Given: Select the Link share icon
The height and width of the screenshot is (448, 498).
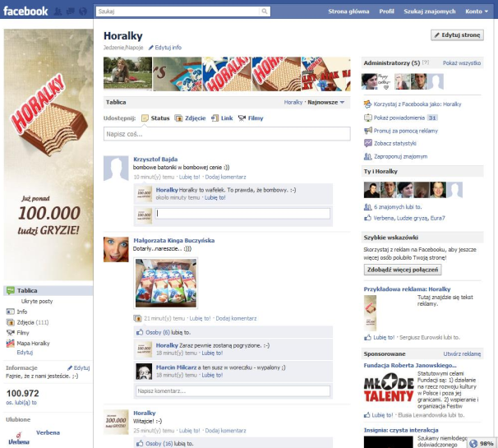Looking at the screenshot, I should pyautogui.click(x=215, y=118).
